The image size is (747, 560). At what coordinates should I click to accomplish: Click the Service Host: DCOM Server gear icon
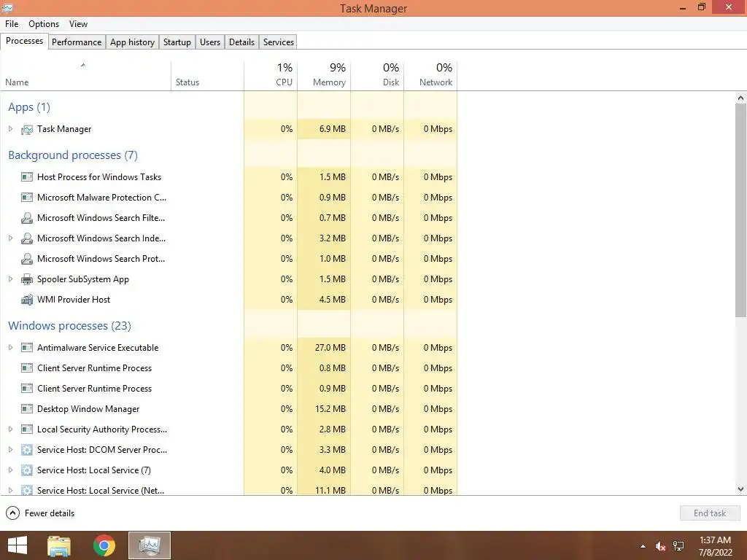tap(27, 450)
